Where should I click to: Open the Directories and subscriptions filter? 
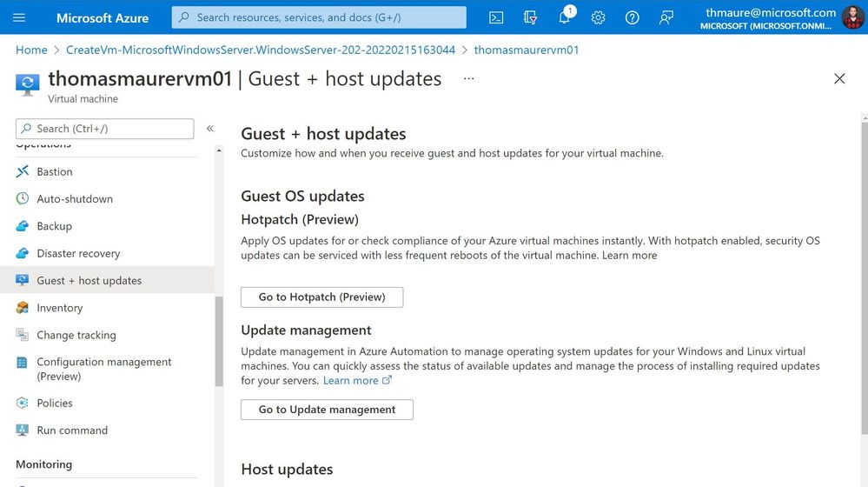pyautogui.click(x=530, y=17)
